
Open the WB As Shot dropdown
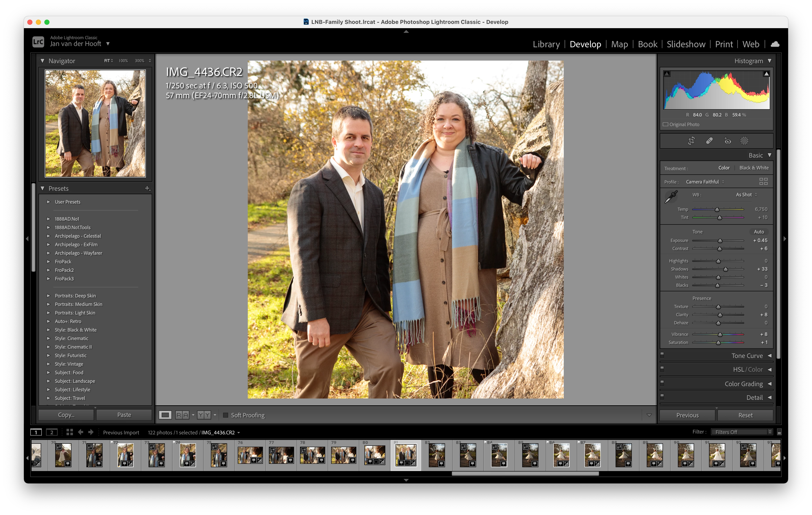tap(746, 195)
